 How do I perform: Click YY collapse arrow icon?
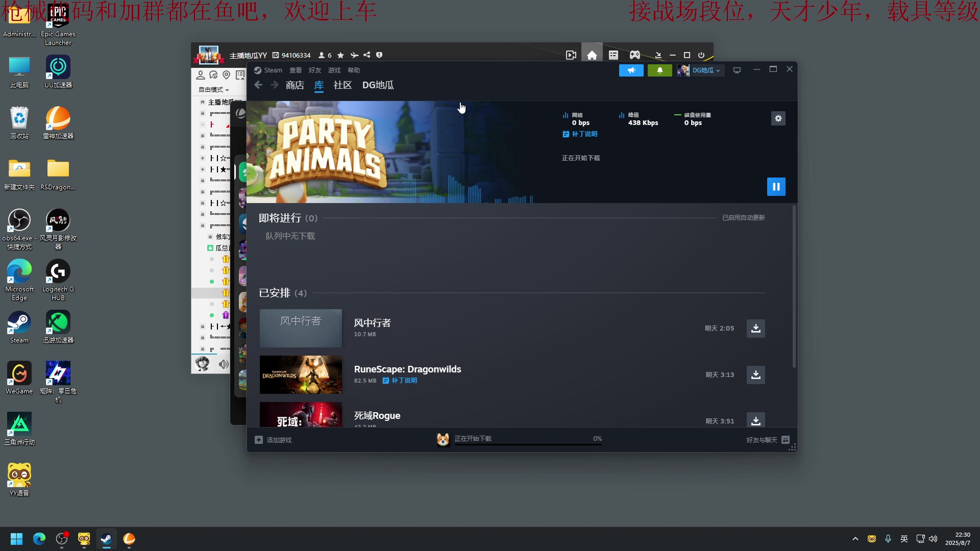[658, 55]
